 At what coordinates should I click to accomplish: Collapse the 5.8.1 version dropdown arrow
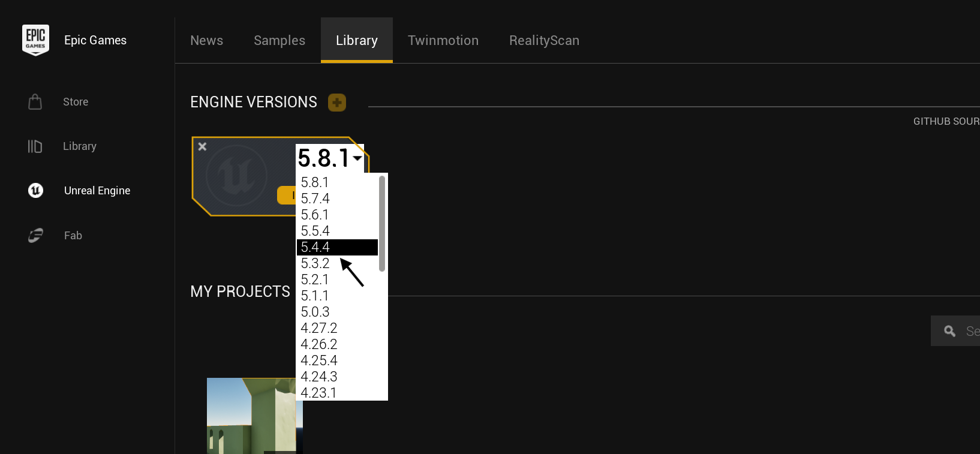click(357, 158)
